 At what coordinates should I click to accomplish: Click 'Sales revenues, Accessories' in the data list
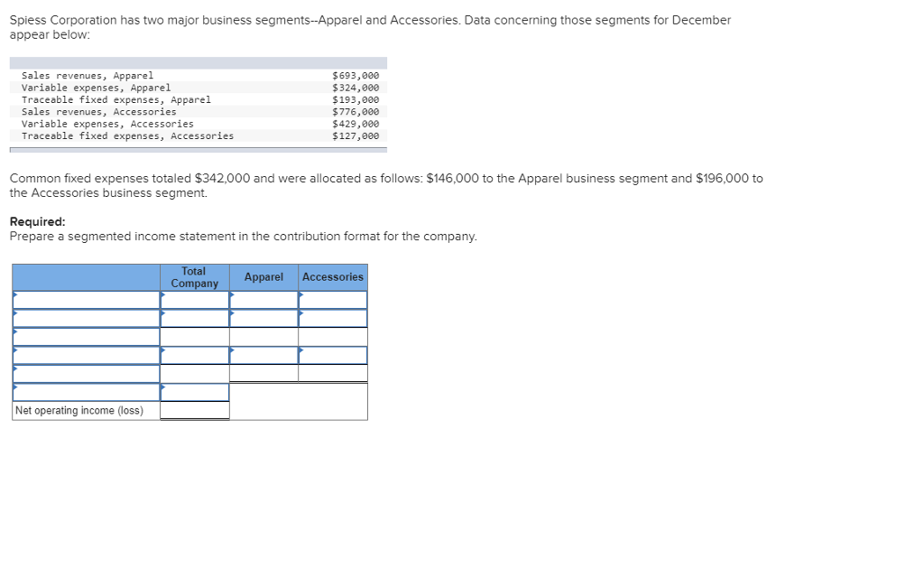(99, 111)
